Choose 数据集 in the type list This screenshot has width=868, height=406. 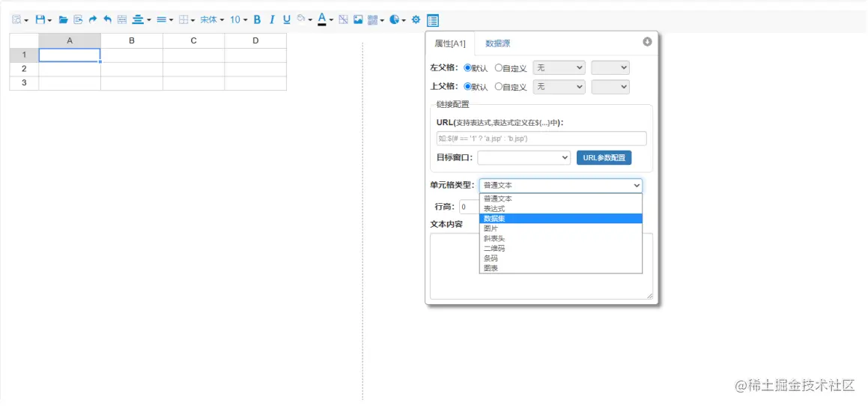click(561, 218)
